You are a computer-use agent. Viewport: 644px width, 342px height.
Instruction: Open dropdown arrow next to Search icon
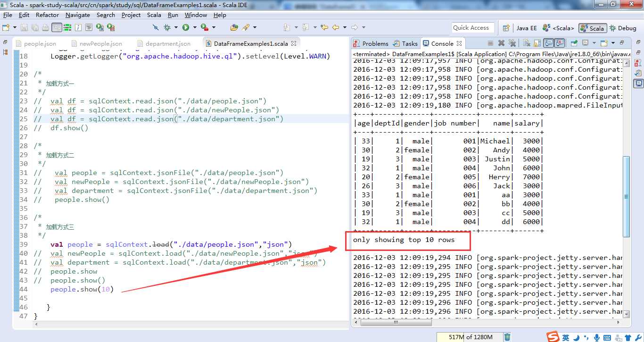(255, 27)
